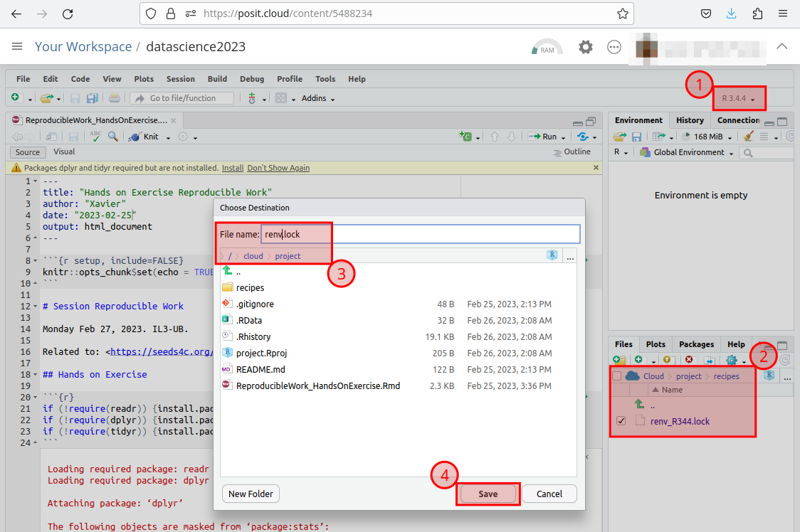The height and width of the screenshot is (532, 800).
Task: Go to parent directory in the Choose Destination dialog
Action: coord(228,271)
